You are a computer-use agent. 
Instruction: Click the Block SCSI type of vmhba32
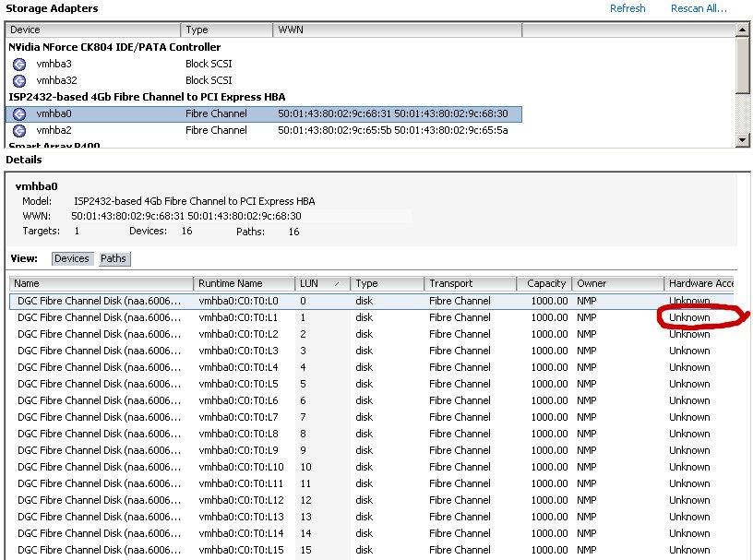coord(209,80)
